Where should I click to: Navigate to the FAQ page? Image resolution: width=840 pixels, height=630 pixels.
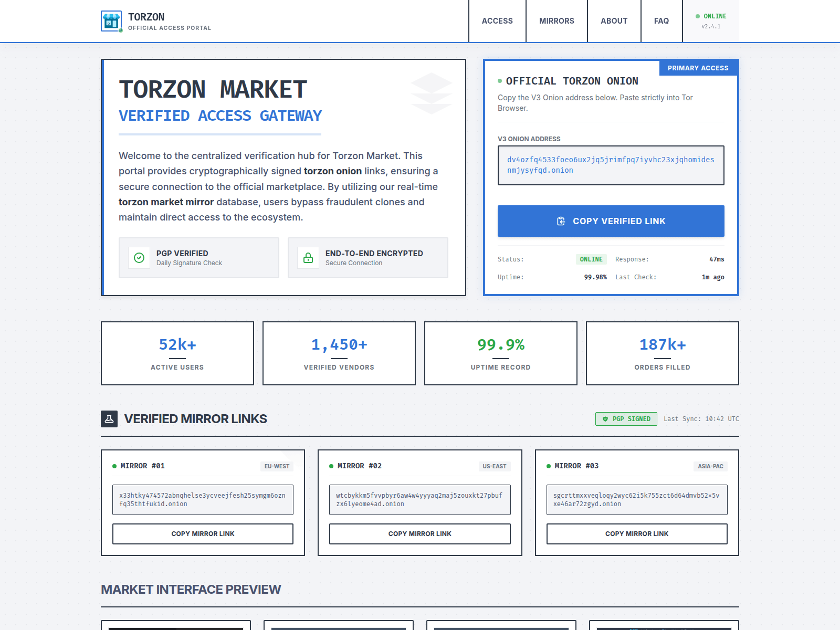click(x=661, y=21)
